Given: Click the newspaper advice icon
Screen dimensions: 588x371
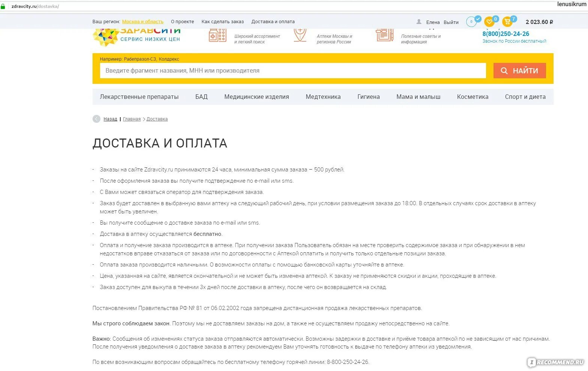Looking at the screenshot, I should (385, 35).
